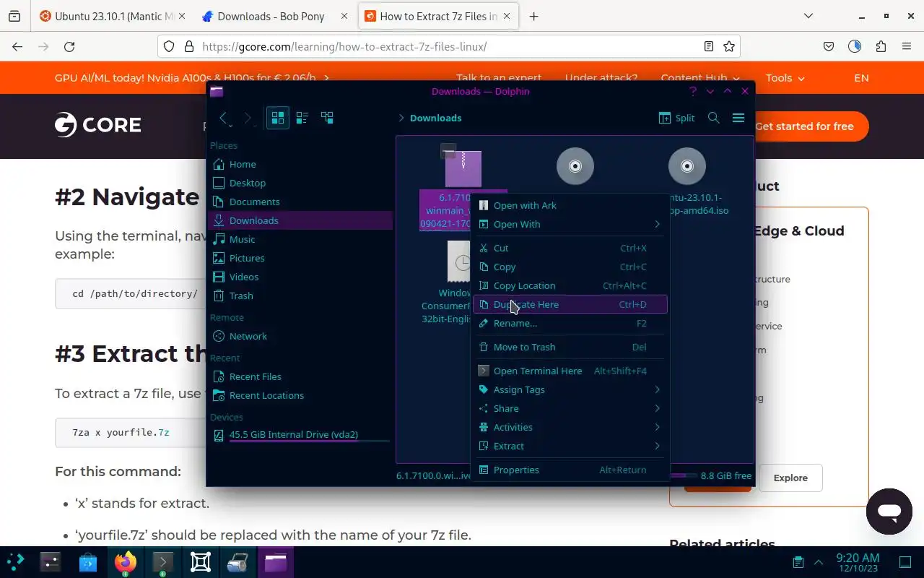The image size is (924, 578).
Task: Open Recent Locations in Dolphin sidebar
Action: click(x=300, y=395)
